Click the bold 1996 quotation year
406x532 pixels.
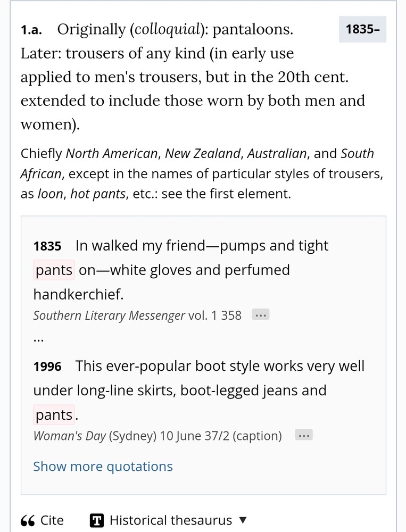coord(47,367)
